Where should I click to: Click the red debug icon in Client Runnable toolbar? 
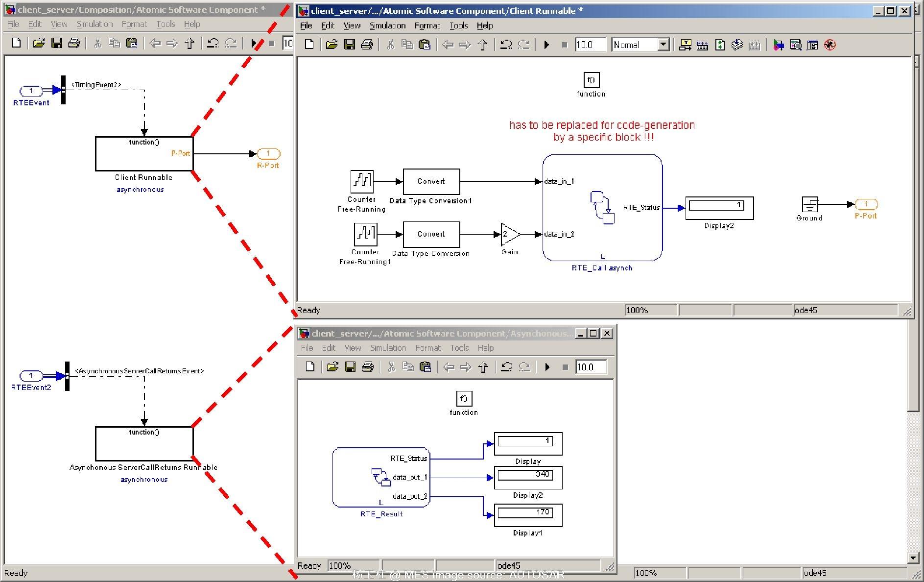click(x=829, y=45)
